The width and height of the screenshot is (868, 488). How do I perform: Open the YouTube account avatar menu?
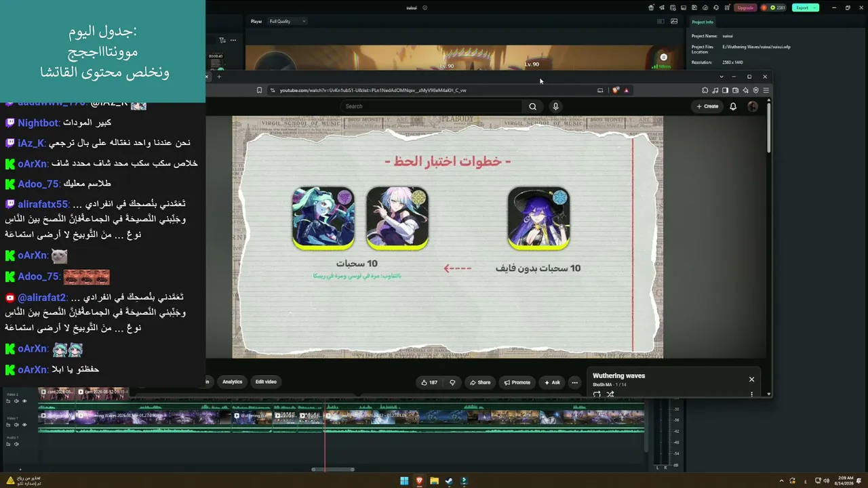(752, 106)
